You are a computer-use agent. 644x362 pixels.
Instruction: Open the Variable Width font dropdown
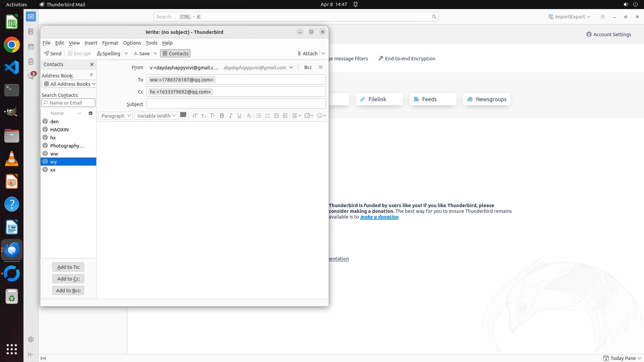click(156, 116)
